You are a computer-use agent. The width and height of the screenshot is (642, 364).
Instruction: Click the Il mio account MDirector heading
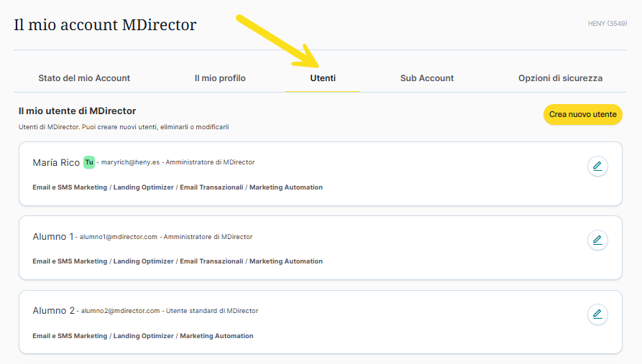(x=105, y=24)
